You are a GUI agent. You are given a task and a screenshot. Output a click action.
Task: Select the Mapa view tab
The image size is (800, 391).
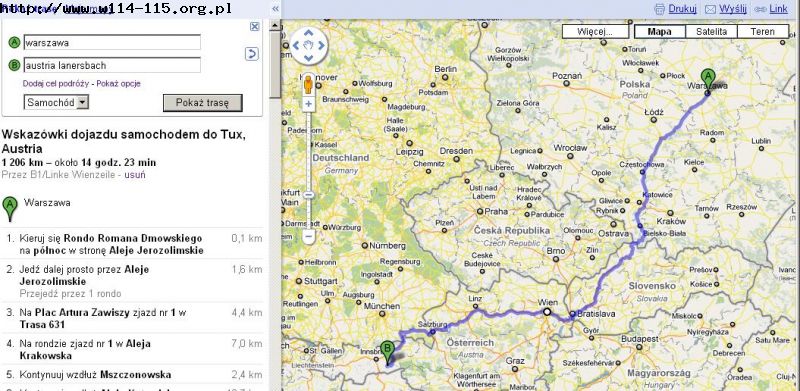(659, 32)
